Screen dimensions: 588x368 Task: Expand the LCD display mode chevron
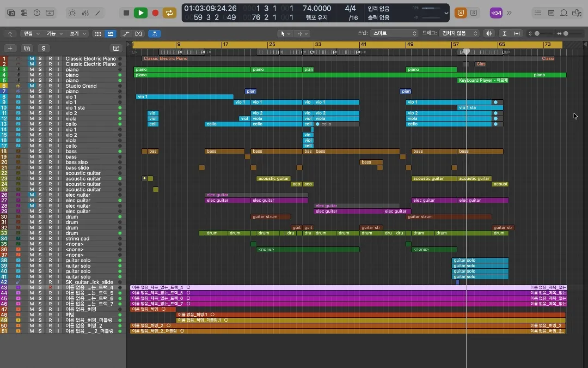coord(446,13)
